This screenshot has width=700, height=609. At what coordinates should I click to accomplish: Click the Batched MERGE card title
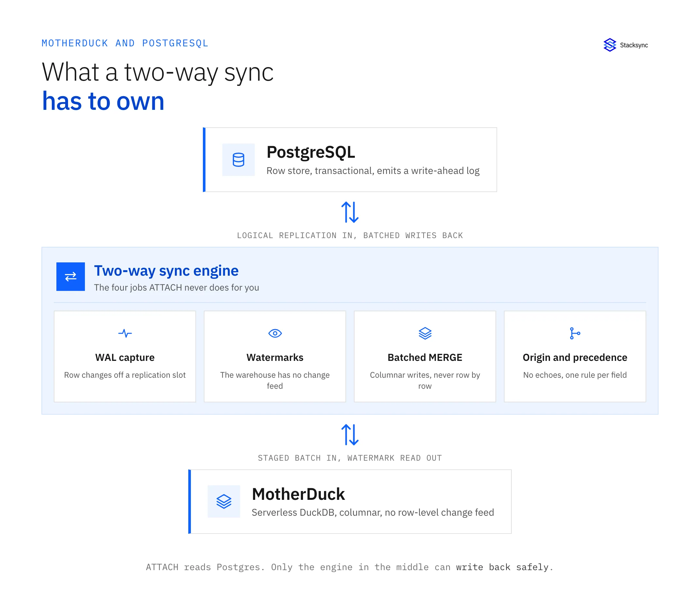(x=425, y=358)
